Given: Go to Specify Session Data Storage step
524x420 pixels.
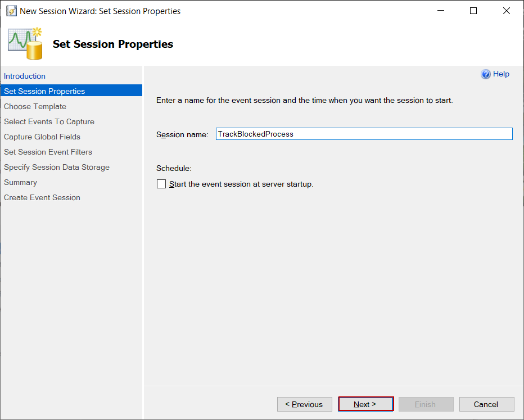Looking at the screenshot, I should [57, 167].
